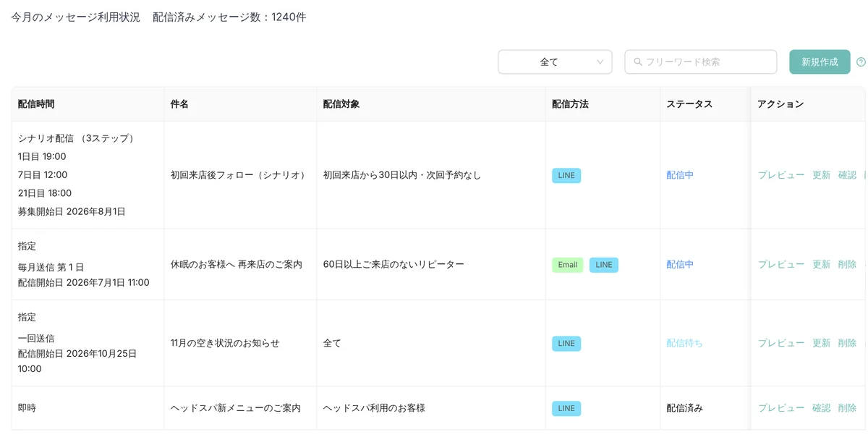The image size is (868, 440).
Task: Click 更新 for 初回来店後フォロー row
Action: click(x=822, y=175)
